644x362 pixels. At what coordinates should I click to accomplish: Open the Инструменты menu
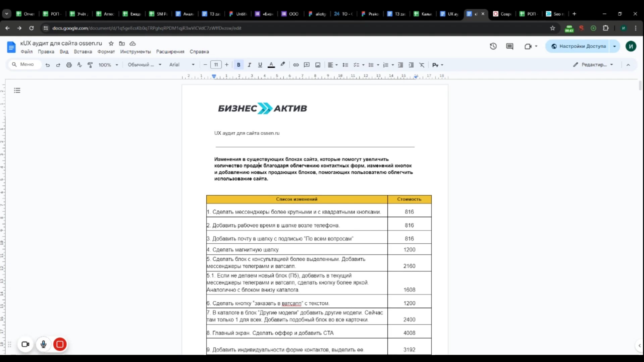136,52
